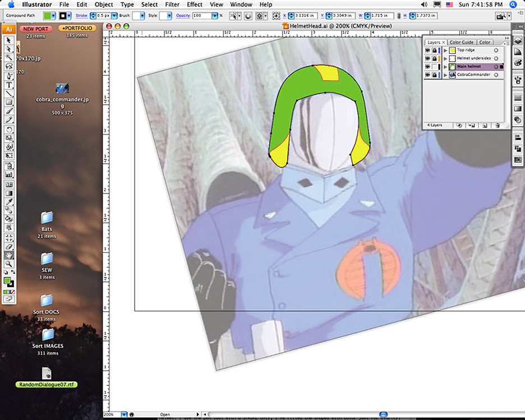
Task: Select the Pencil tool
Action: point(9,119)
